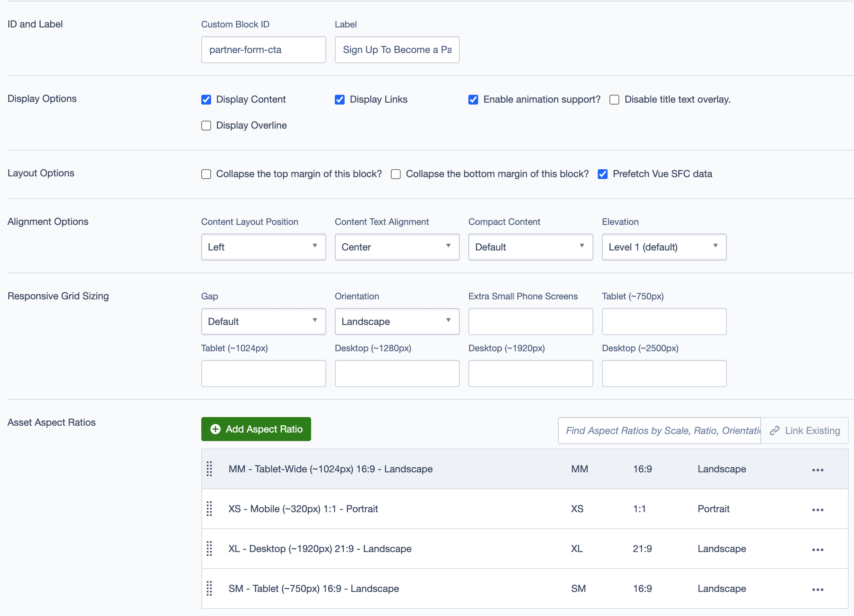Viewport: 854px width, 616px height.
Task: Open more options for SM Tablet row
Action: 818,590
